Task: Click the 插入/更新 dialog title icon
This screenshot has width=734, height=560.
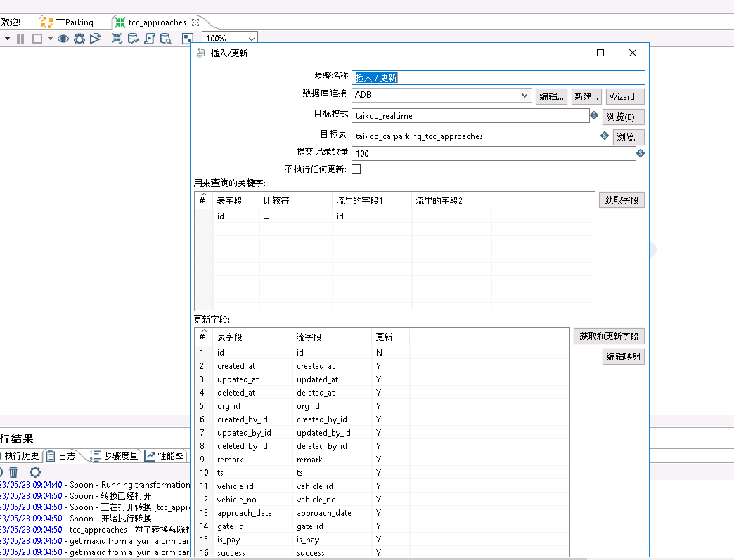Action: click(201, 53)
